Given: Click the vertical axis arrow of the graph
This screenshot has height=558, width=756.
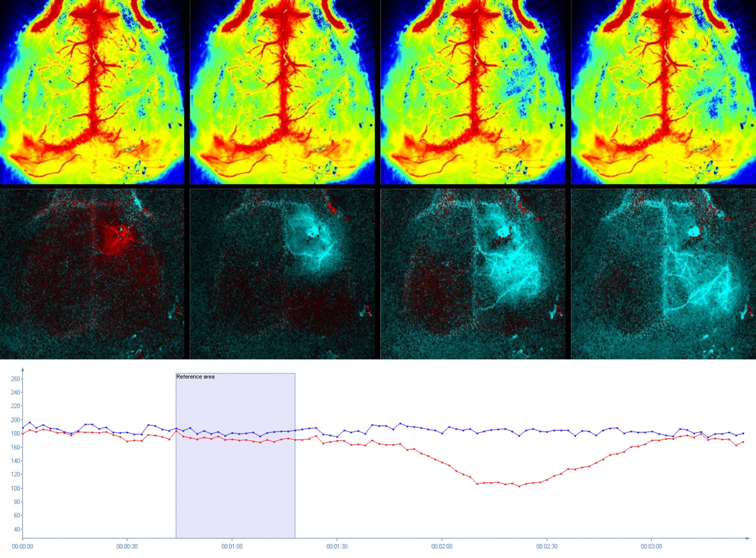Looking at the screenshot, I should pyautogui.click(x=23, y=369).
